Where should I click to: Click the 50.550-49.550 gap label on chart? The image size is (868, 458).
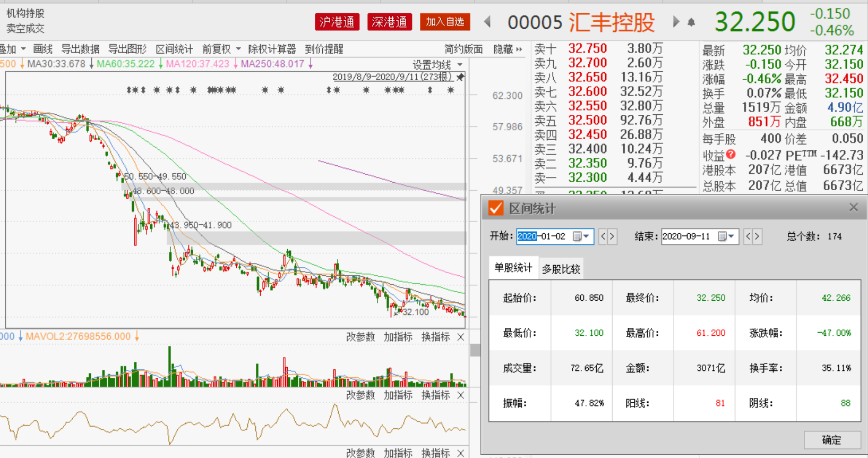155,176
